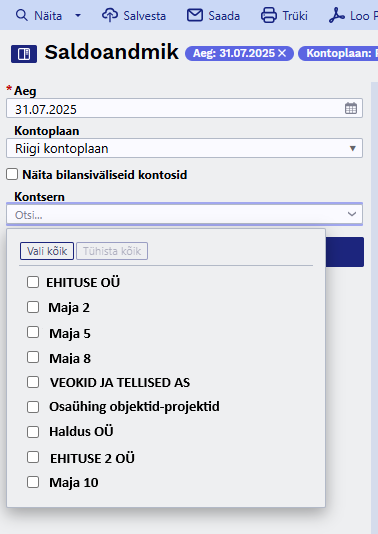Open the calendar picker in Aeg field
The height and width of the screenshot is (534, 378).
pos(351,108)
